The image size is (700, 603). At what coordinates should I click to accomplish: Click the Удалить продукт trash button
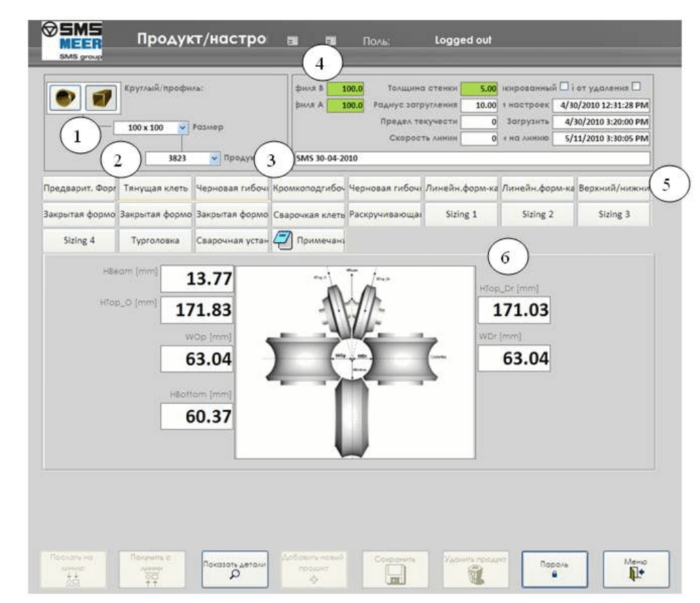pyautogui.click(x=476, y=569)
